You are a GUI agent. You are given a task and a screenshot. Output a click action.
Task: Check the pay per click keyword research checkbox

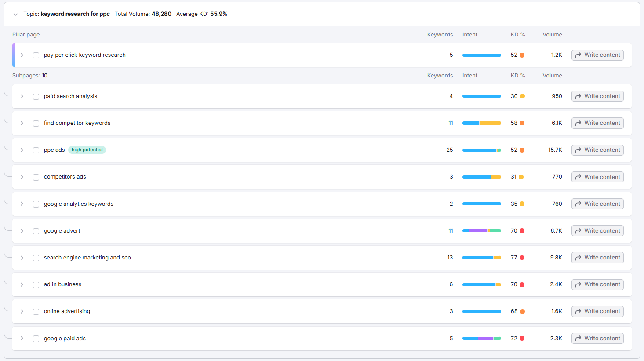36,55
